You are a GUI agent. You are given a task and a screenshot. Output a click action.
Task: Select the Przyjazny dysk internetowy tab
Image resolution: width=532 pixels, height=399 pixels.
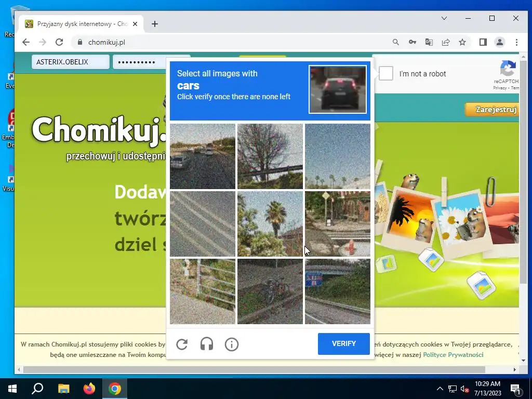(82, 24)
